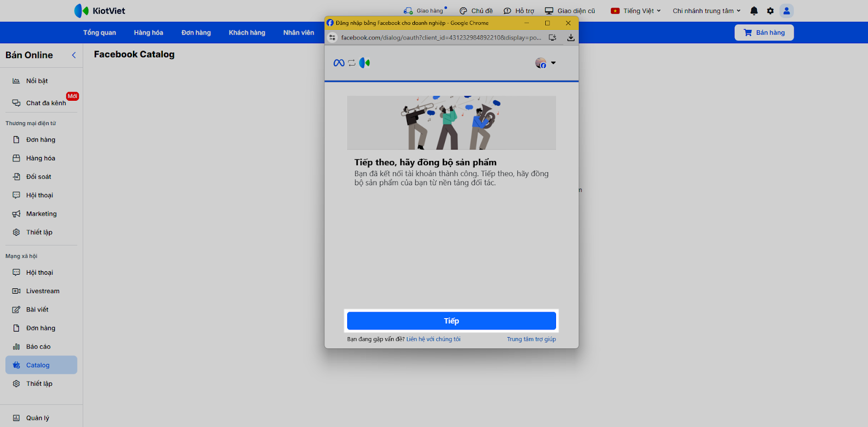Open Nổi bật in the sidebar
The image size is (868, 427).
pyautogui.click(x=41, y=81)
